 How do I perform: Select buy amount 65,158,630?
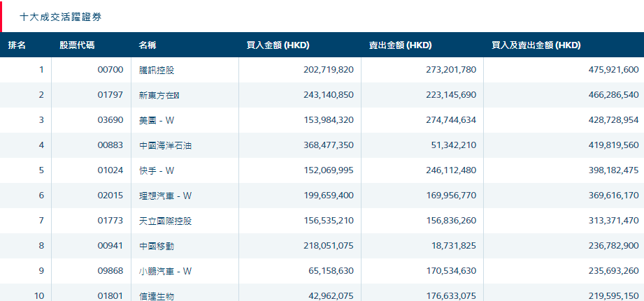pyautogui.click(x=331, y=271)
